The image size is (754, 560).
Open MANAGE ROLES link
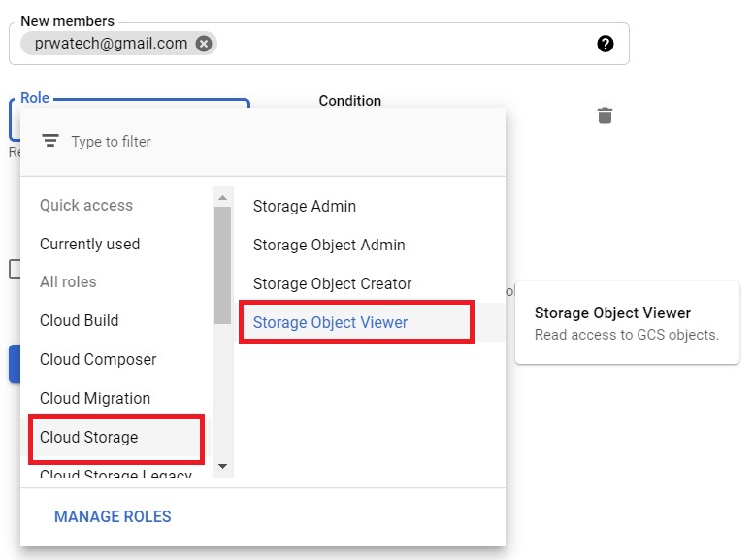[x=113, y=516]
